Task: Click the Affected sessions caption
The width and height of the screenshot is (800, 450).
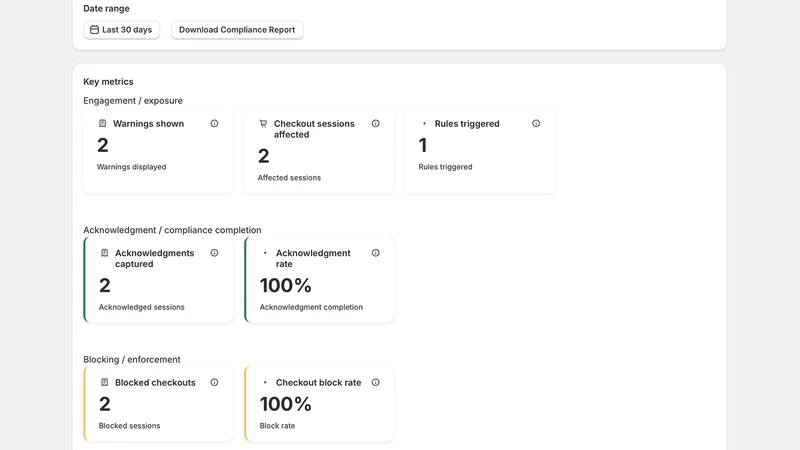Action: 289,178
